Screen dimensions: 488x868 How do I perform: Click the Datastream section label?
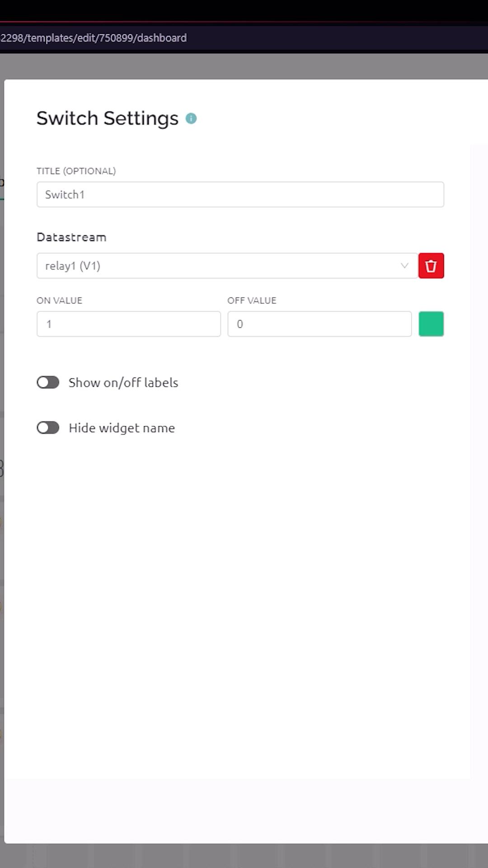pos(71,237)
